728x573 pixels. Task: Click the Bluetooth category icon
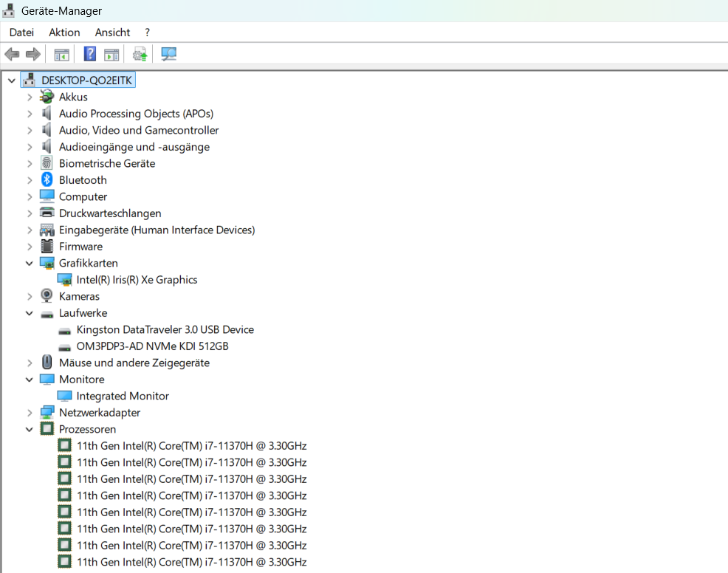click(47, 179)
